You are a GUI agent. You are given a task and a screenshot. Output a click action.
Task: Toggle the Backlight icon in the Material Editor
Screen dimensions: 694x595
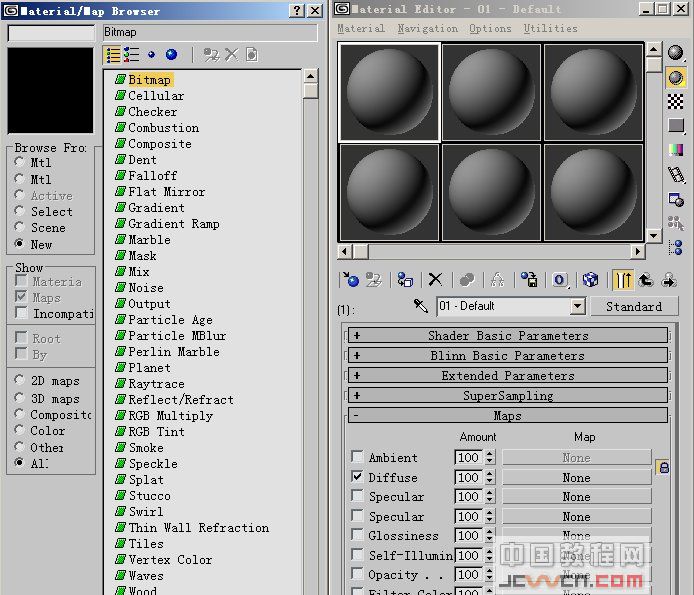(x=675, y=77)
